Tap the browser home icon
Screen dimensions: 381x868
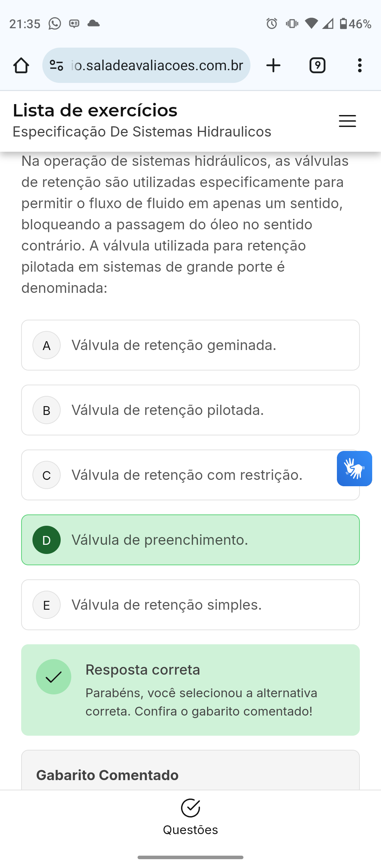click(21, 65)
